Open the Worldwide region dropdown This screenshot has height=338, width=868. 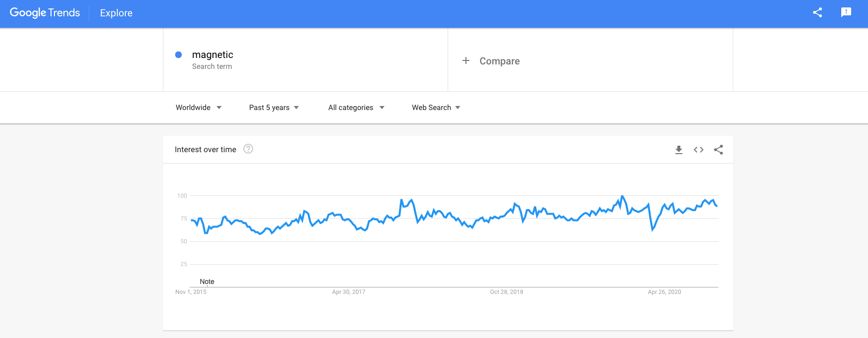[x=198, y=107]
